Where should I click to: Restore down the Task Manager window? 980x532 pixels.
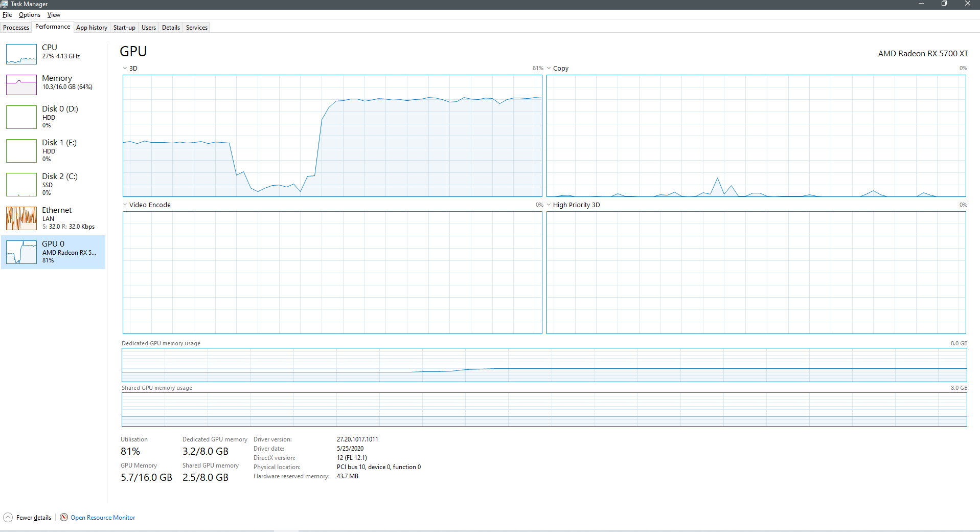coord(944,4)
